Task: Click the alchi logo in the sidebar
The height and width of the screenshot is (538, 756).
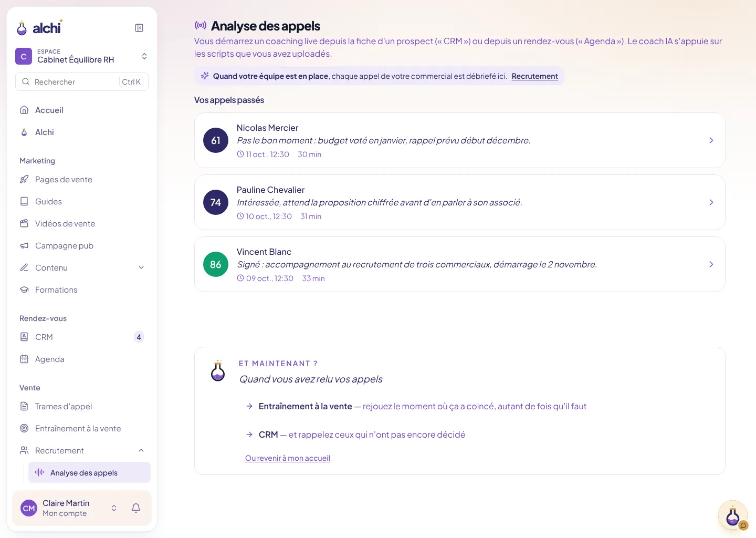Action: point(40,27)
